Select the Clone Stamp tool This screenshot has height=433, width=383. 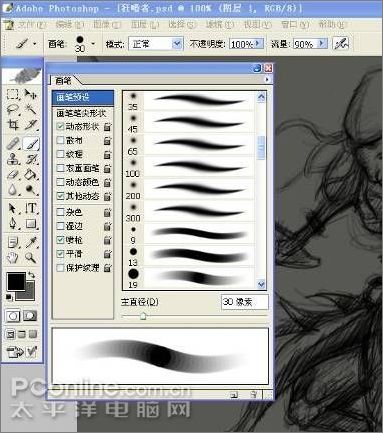click(13, 159)
